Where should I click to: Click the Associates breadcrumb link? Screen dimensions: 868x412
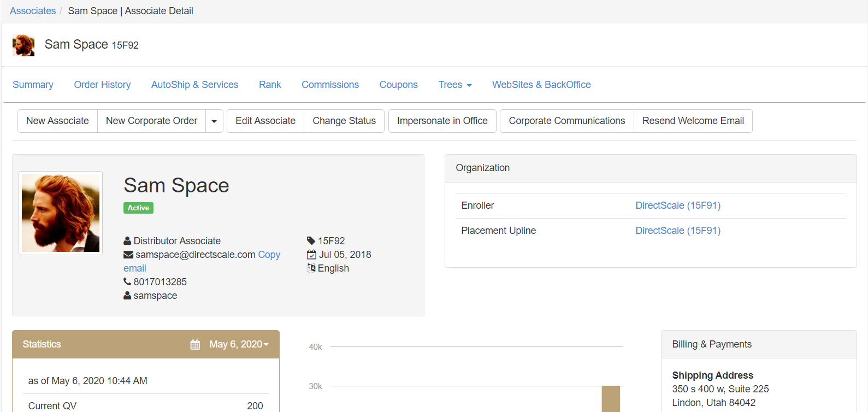coord(33,11)
